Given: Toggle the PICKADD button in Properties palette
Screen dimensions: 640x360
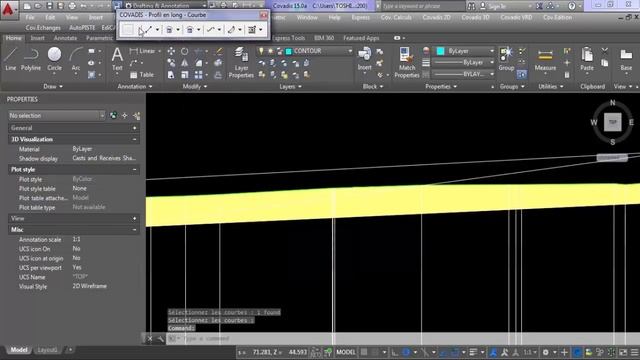Looking at the screenshot, I should click(x=113, y=116).
